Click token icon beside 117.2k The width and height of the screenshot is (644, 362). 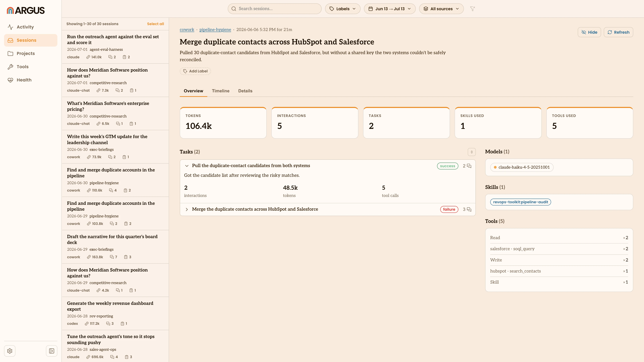[x=87, y=324]
